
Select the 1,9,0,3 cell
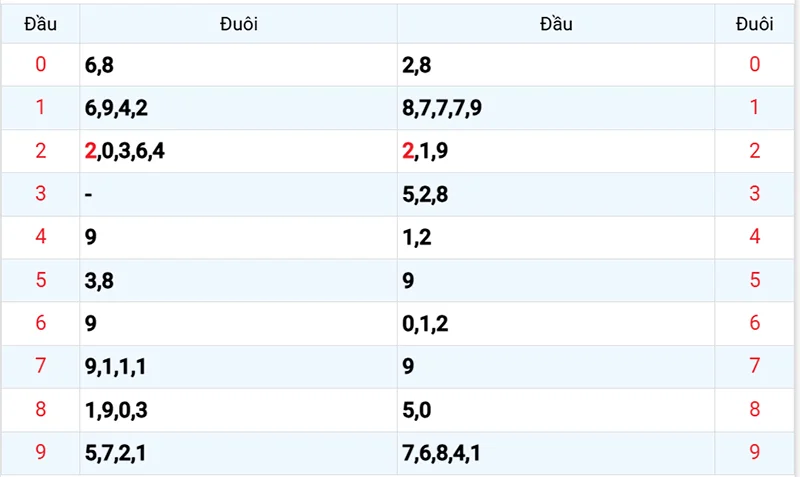point(117,409)
